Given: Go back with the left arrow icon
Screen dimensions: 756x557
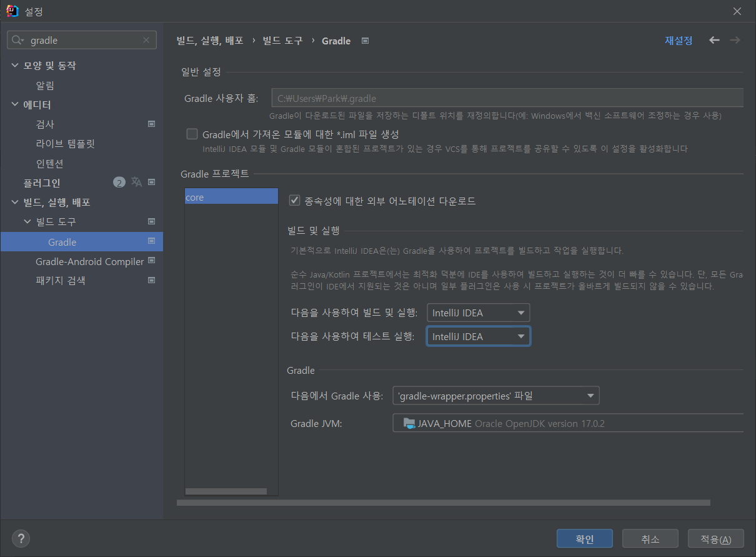Looking at the screenshot, I should tap(714, 40).
